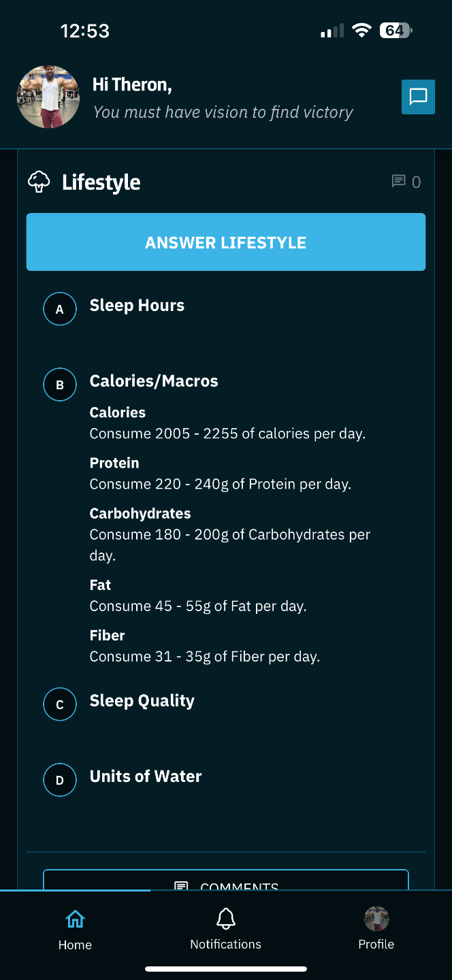Image resolution: width=452 pixels, height=980 pixels.
Task: Expand the Sleep Hours item
Action: coord(137,306)
